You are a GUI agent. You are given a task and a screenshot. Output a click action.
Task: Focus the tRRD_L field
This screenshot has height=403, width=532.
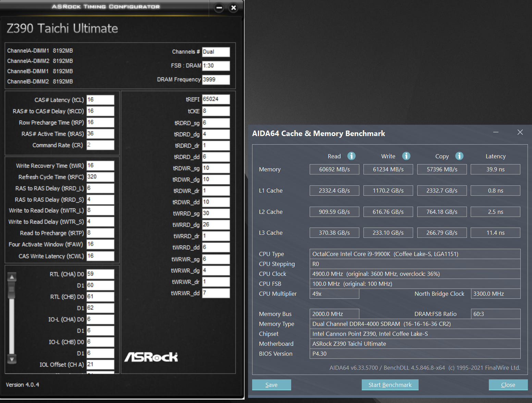coord(100,188)
